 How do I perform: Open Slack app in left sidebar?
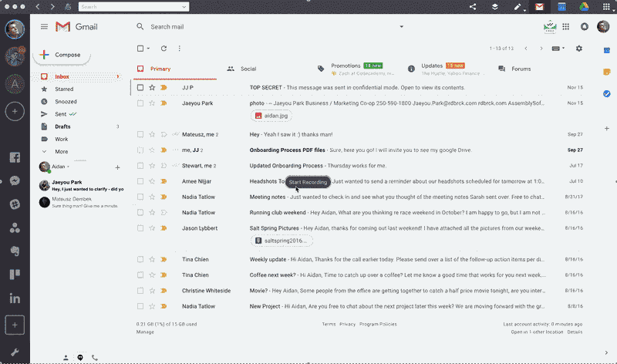pyautogui.click(x=15, y=204)
